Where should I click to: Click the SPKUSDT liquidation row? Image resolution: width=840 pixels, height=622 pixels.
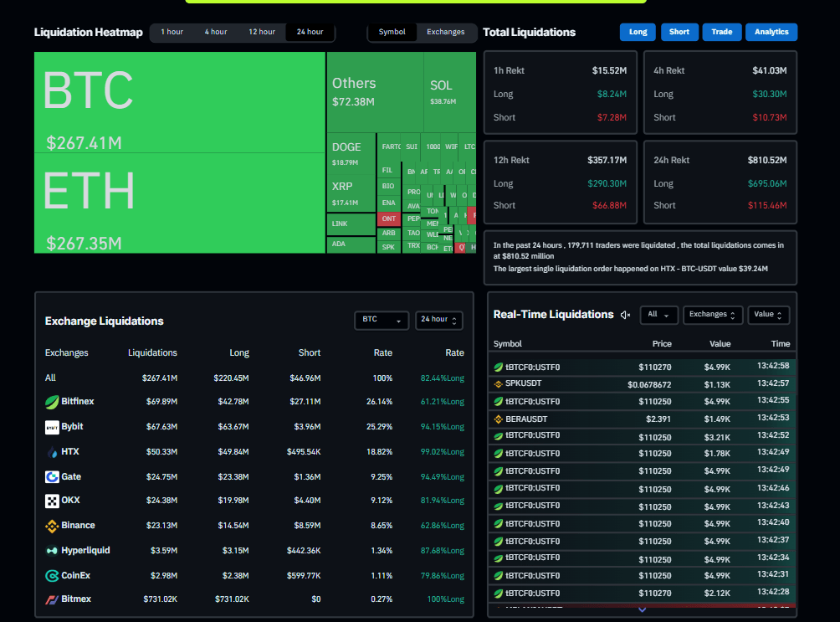click(x=642, y=384)
